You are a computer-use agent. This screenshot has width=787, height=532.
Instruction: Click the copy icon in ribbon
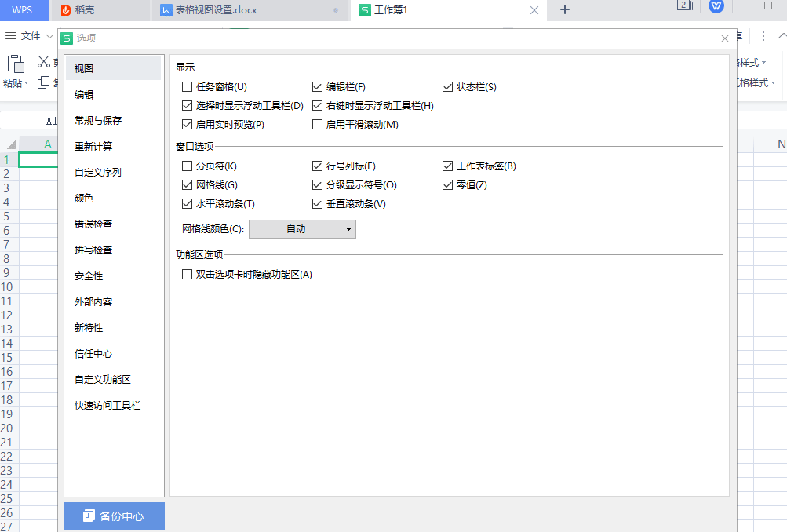click(44, 82)
